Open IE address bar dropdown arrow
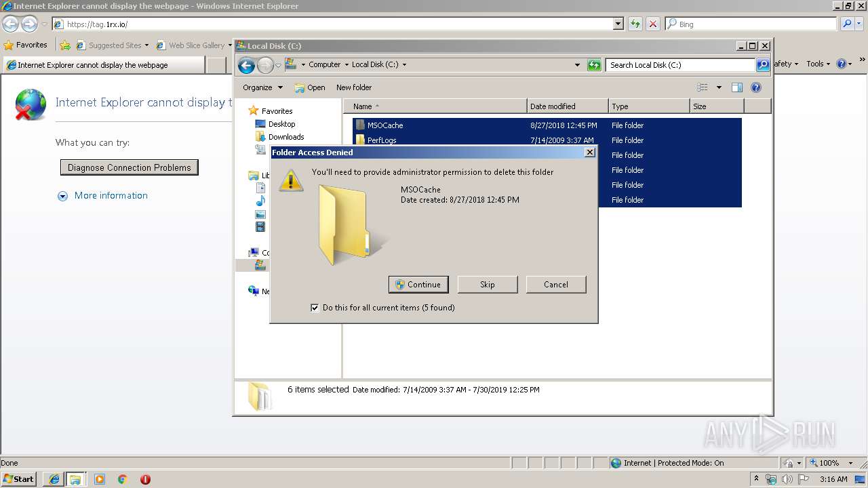This screenshot has height=488, width=868. [x=618, y=24]
